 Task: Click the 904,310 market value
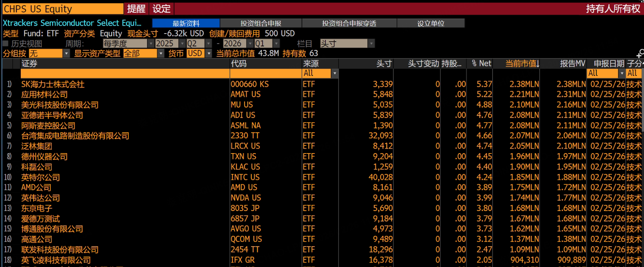[524, 260]
